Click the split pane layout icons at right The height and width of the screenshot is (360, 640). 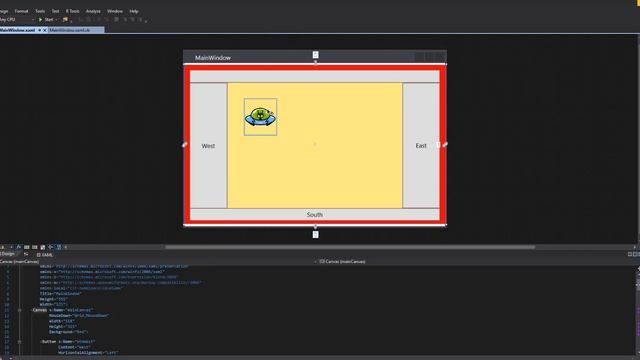pos(633,254)
